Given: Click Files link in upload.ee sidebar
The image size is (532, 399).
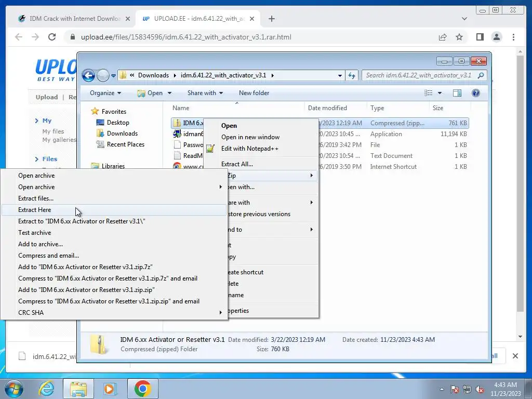Looking at the screenshot, I should pyautogui.click(x=49, y=159).
